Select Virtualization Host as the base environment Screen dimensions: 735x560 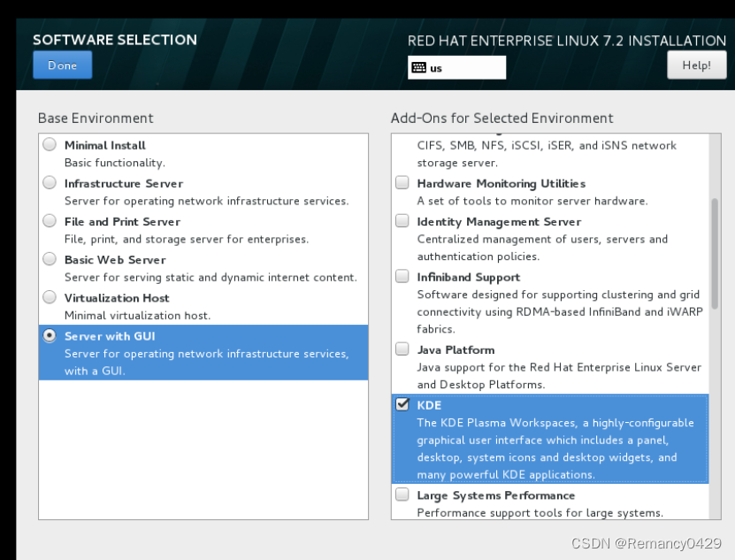50,297
